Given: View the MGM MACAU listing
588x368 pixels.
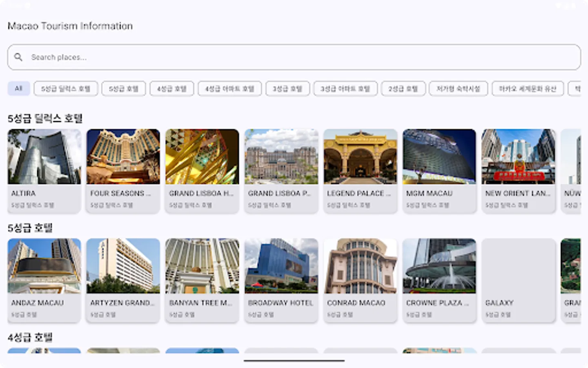Looking at the screenshot, I should (439, 171).
